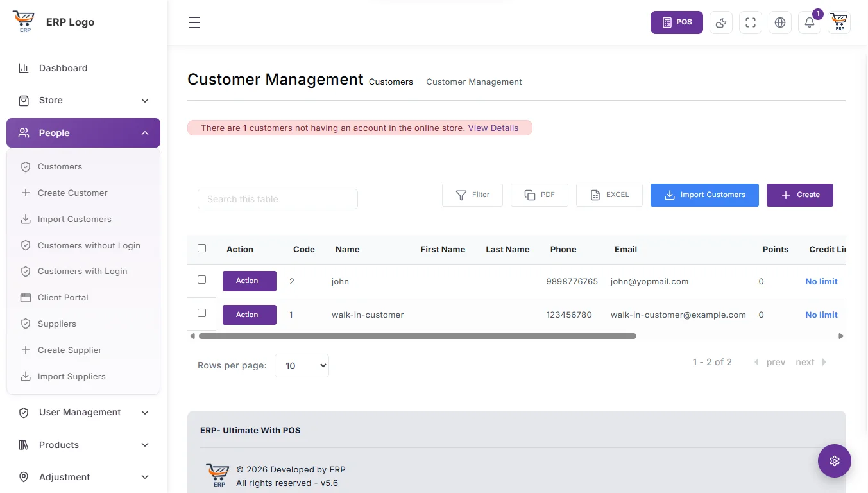This screenshot has height=493, width=868.
Task: Sort by the Name column header
Action: pyautogui.click(x=348, y=249)
